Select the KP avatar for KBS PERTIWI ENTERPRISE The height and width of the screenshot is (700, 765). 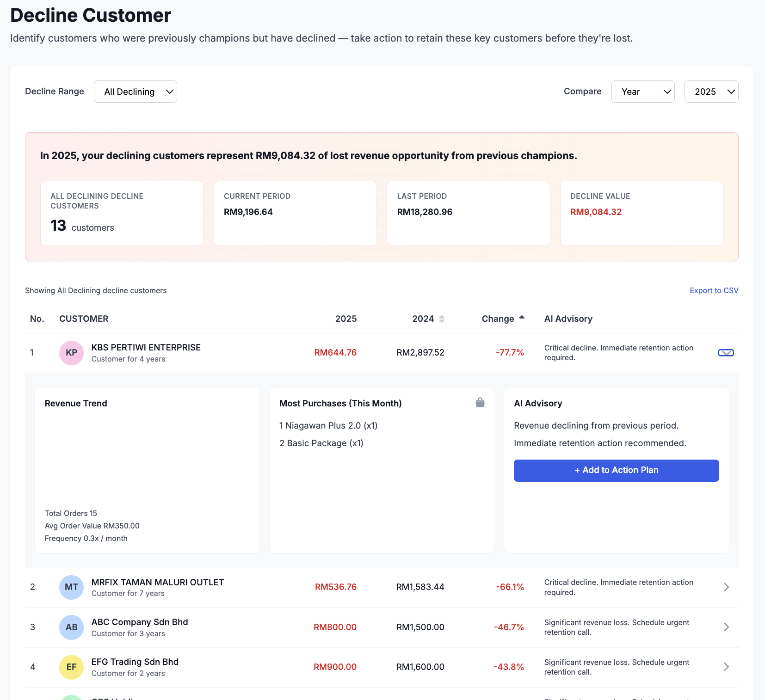(x=71, y=352)
